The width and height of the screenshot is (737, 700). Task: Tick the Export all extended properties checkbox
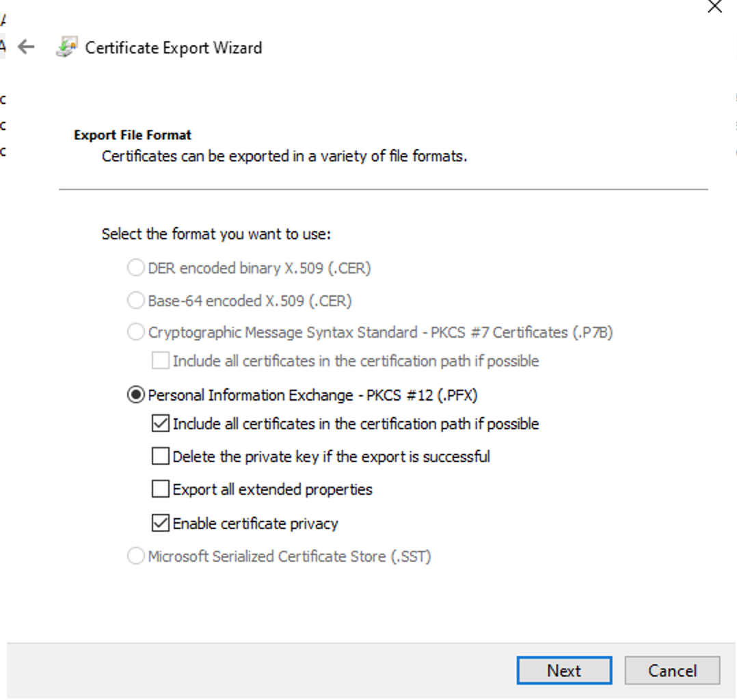click(x=161, y=489)
